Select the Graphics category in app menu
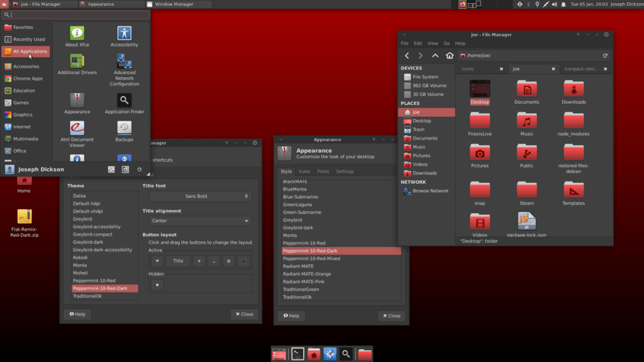The image size is (644, 362). pyautogui.click(x=23, y=115)
